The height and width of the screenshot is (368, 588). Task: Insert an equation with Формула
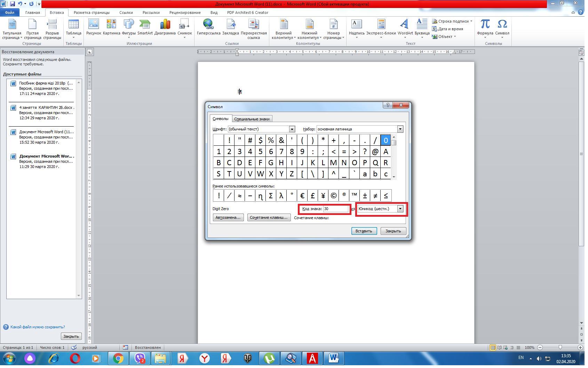click(x=485, y=29)
